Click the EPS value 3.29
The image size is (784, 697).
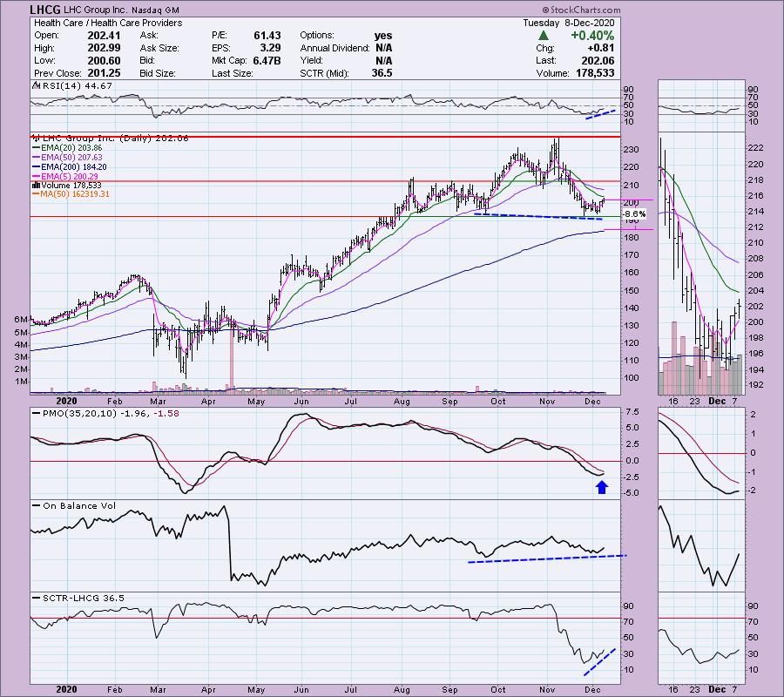click(271, 48)
